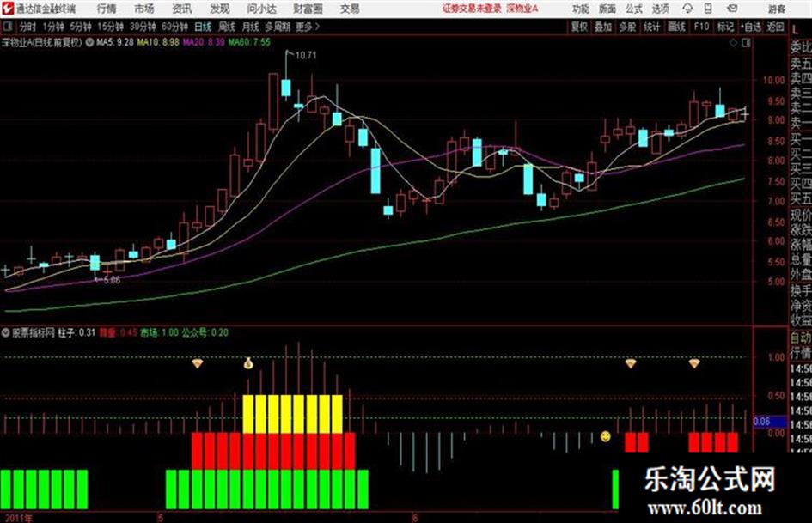The image size is (812, 523).
Task: Open the customer service headset icon
Action: point(687,9)
